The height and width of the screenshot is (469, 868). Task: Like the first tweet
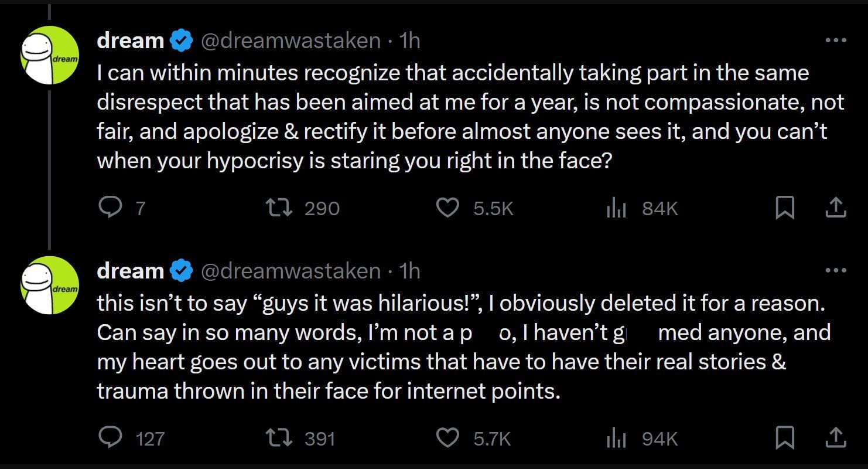447,207
